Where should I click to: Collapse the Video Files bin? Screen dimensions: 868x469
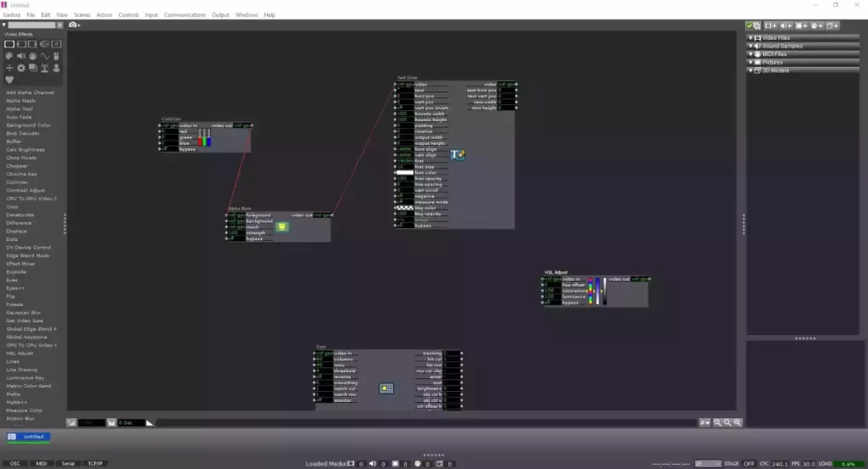tap(751, 37)
